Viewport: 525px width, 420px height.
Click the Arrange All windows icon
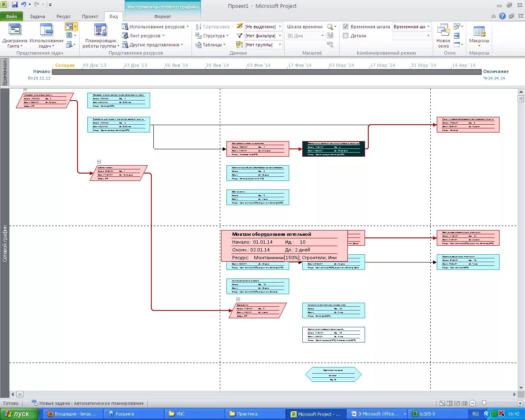pos(457,36)
